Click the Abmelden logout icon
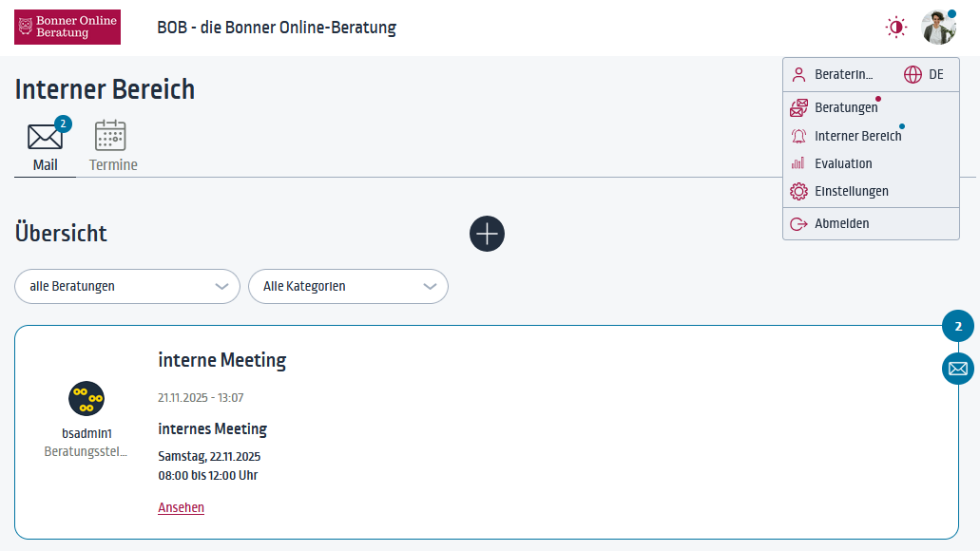 point(798,223)
